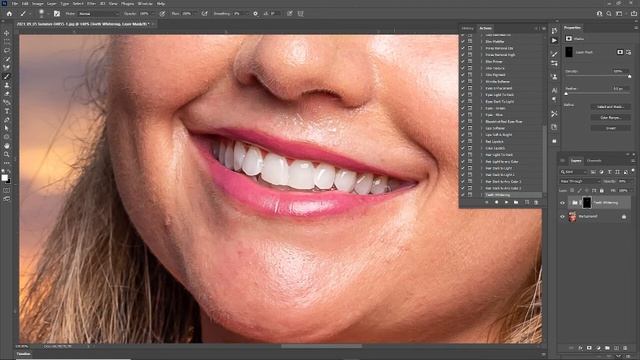Click the foreground color swatch
The height and width of the screenshot is (360, 640).
point(4,178)
